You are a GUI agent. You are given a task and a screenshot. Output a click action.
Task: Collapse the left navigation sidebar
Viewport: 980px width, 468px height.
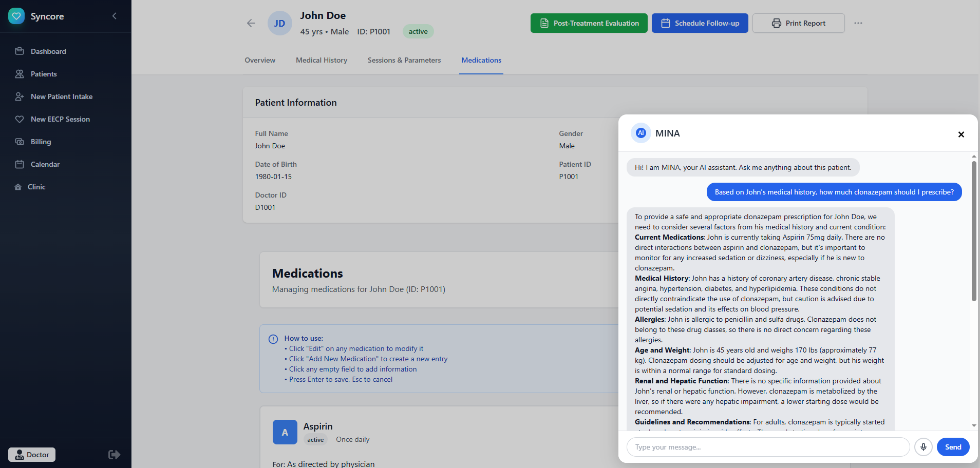115,16
